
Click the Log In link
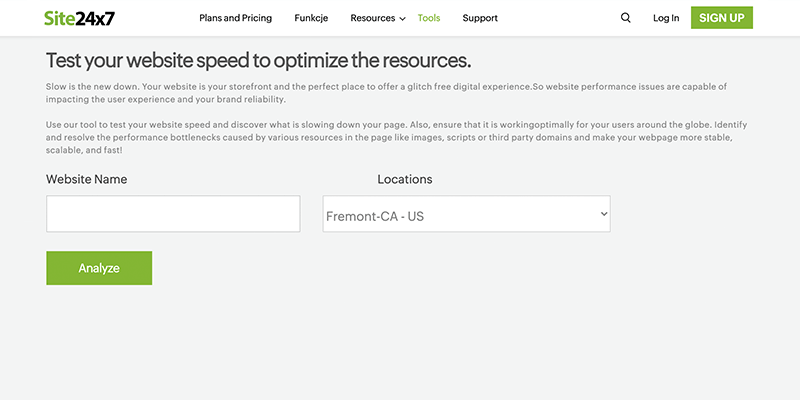pos(666,18)
